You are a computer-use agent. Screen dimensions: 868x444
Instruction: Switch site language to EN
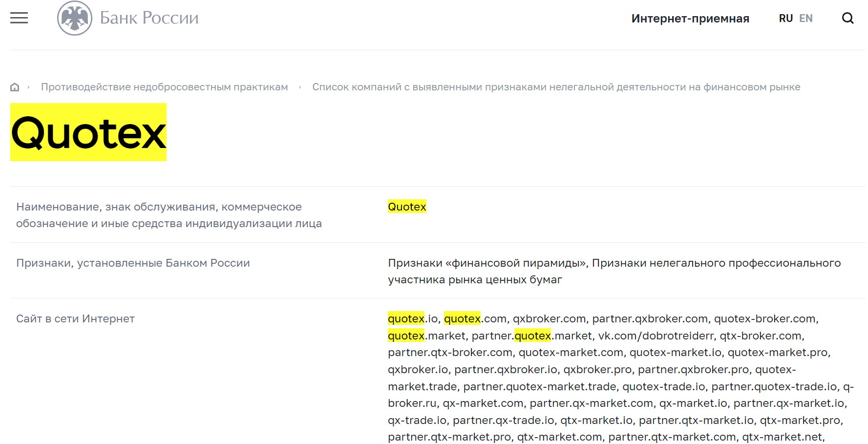coord(806,19)
